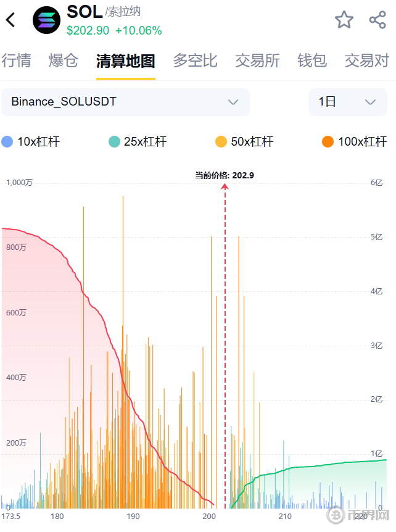Open the Binance_SOLUSDT pair dropdown

[x=125, y=102]
